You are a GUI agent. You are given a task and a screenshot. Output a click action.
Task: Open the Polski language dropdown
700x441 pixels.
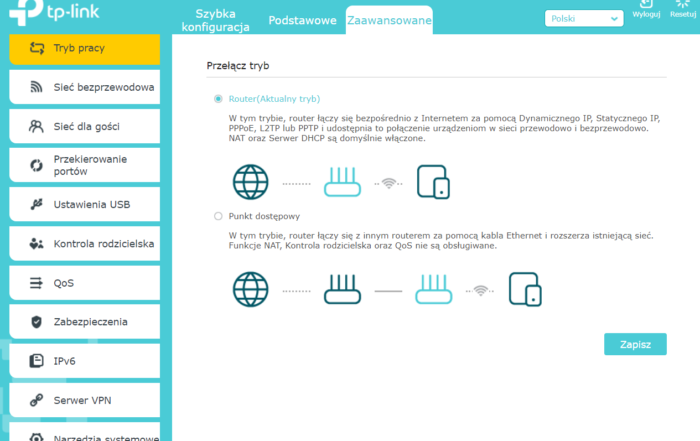click(x=584, y=18)
